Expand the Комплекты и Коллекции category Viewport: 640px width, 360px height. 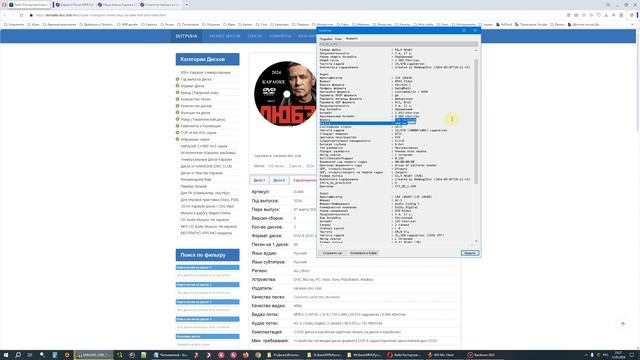pyautogui.click(x=178, y=126)
